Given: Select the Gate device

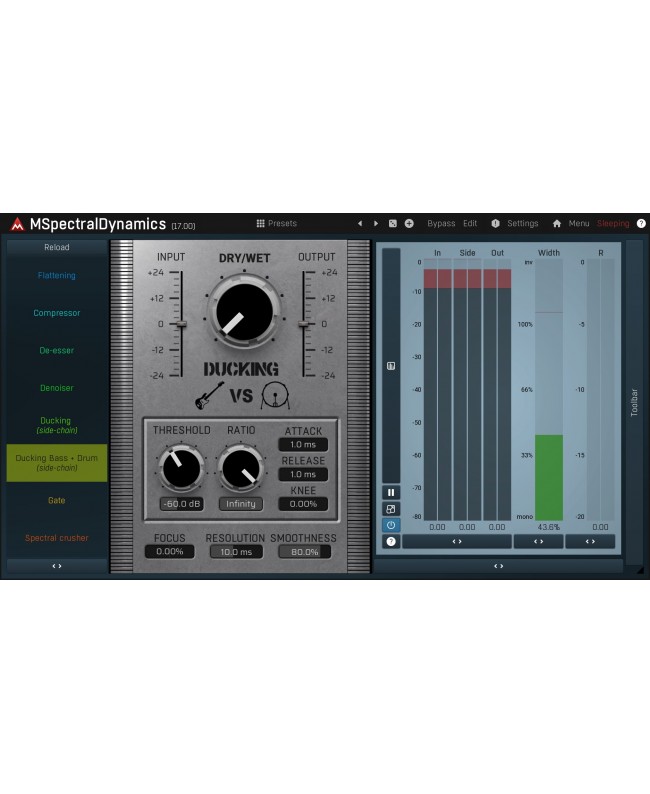Looking at the screenshot, I should [x=57, y=500].
